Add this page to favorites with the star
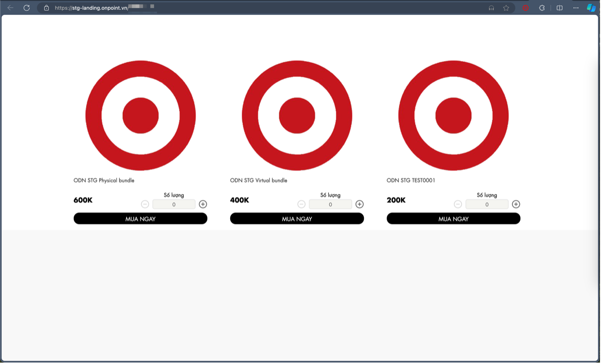The image size is (602, 364). click(x=506, y=8)
